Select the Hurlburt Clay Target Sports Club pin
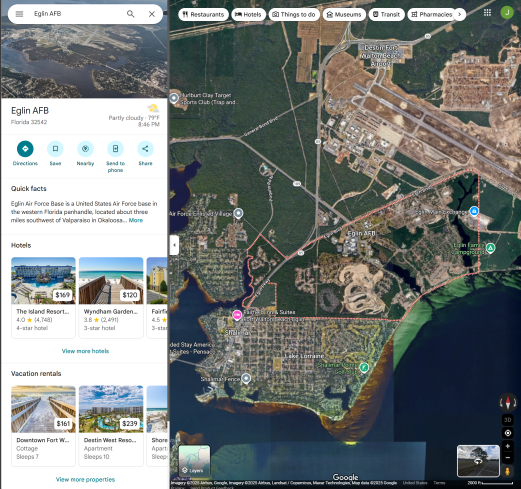521x489 pixels. 174,98
